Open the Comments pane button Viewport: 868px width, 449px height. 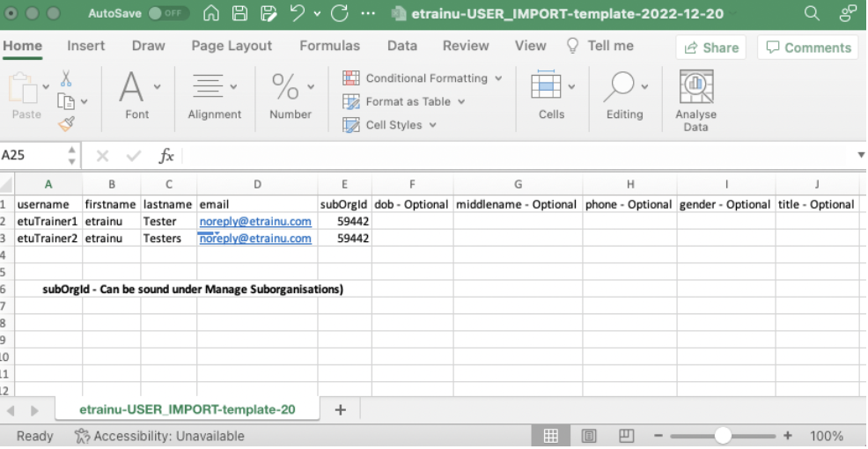pyautogui.click(x=807, y=48)
